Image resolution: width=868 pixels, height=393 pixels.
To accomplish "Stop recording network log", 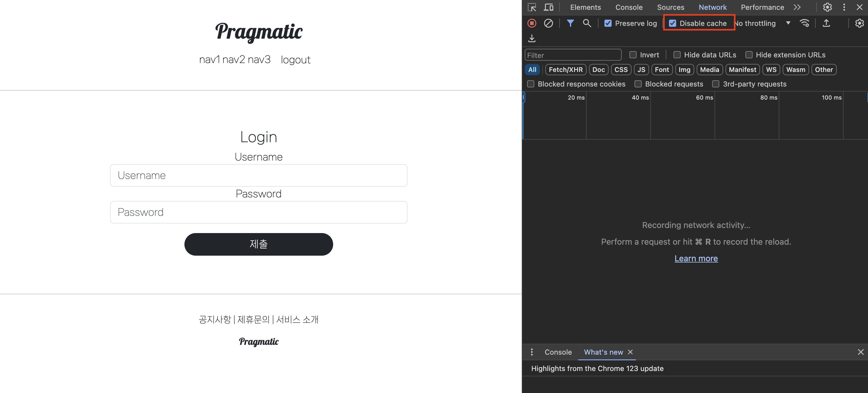I will point(532,23).
